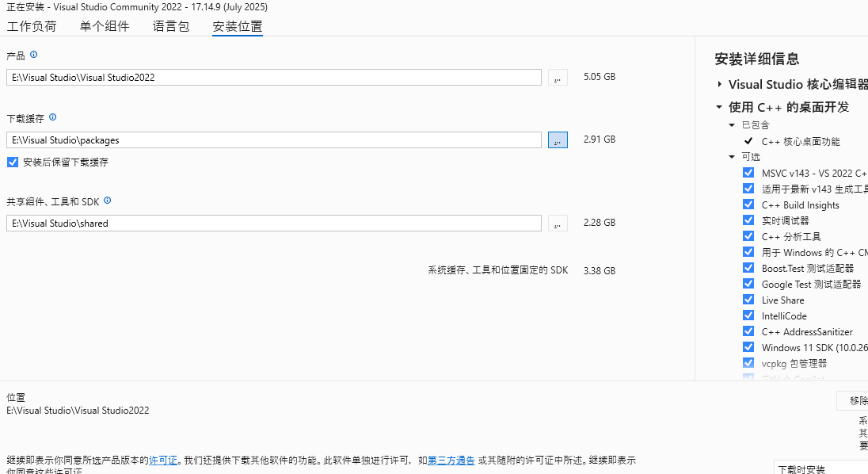
Task: Uncheck Live Share component
Action: tap(748, 300)
